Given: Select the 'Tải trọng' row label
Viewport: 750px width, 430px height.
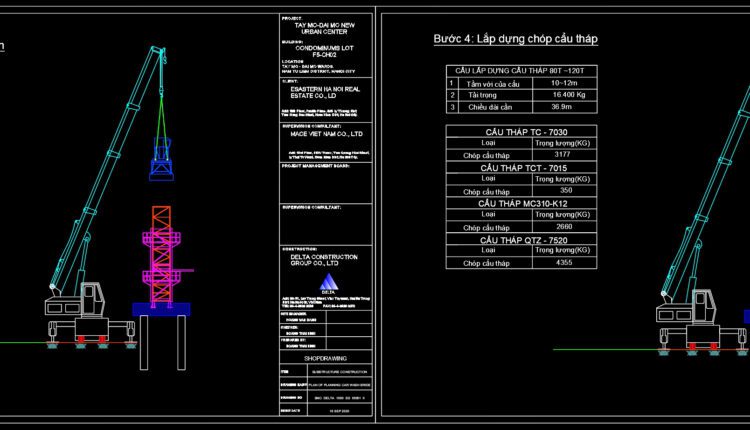Looking at the screenshot, I should (x=482, y=95).
